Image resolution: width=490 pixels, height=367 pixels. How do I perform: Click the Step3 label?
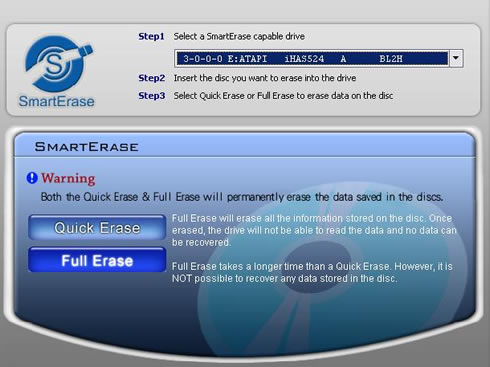coord(152,96)
